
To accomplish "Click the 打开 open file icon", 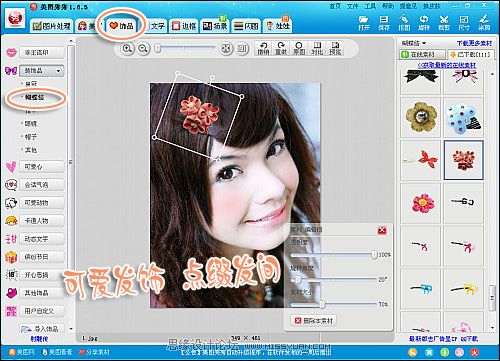I will click(364, 23).
